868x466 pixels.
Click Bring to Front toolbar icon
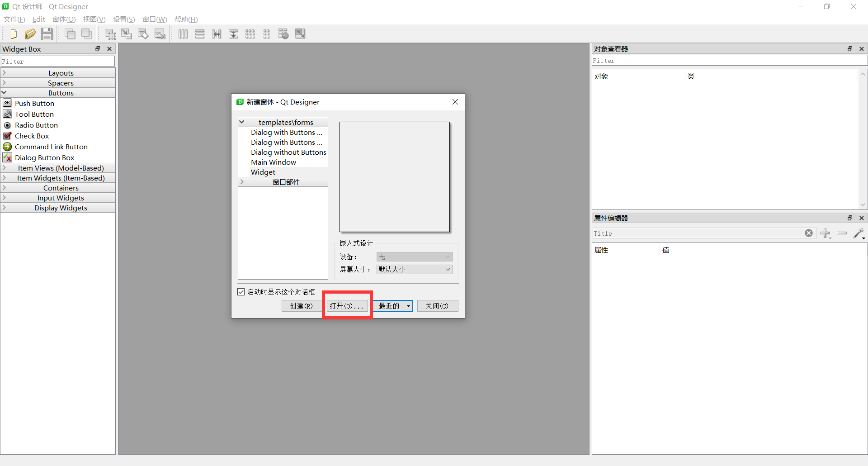coord(87,34)
